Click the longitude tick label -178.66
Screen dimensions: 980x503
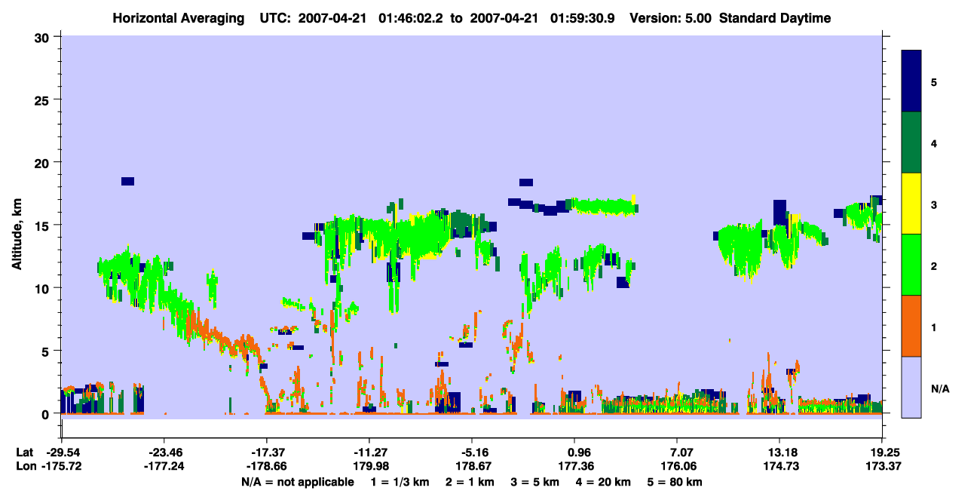pyautogui.click(x=266, y=466)
